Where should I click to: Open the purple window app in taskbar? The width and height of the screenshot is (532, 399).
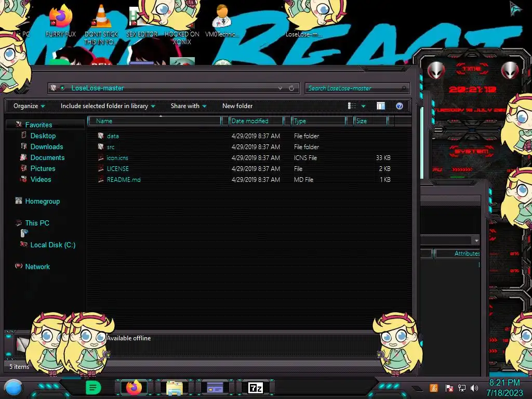click(x=215, y=388)
